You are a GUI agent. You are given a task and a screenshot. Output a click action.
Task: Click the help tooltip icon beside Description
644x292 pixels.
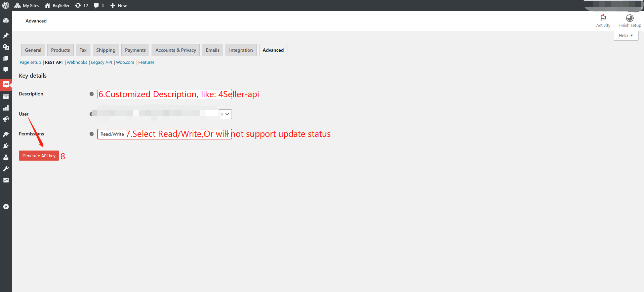[x=91, y=94]
